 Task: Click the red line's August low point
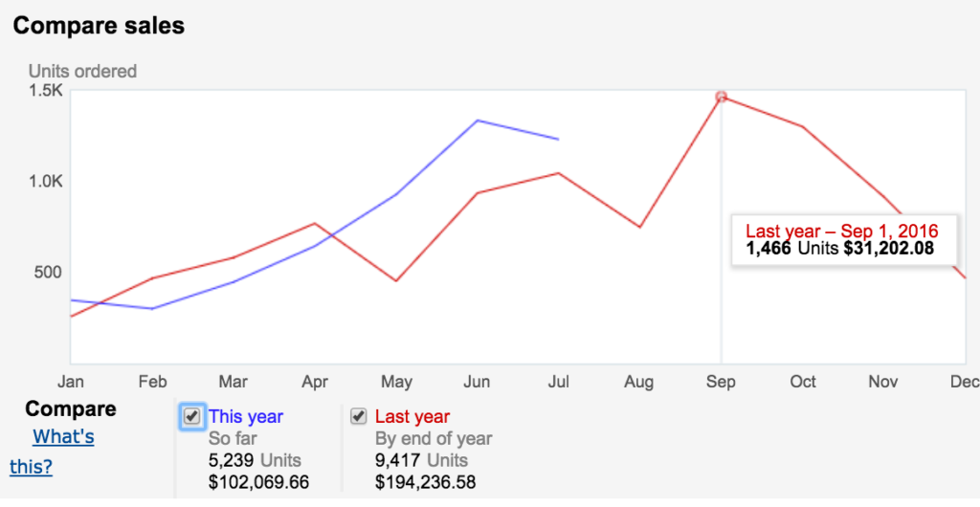pyautogui.click(x=639, y=227)
